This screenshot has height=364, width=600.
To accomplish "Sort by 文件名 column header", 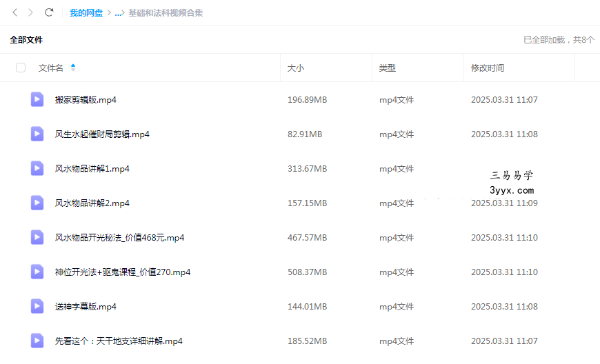I will (50, 68).
